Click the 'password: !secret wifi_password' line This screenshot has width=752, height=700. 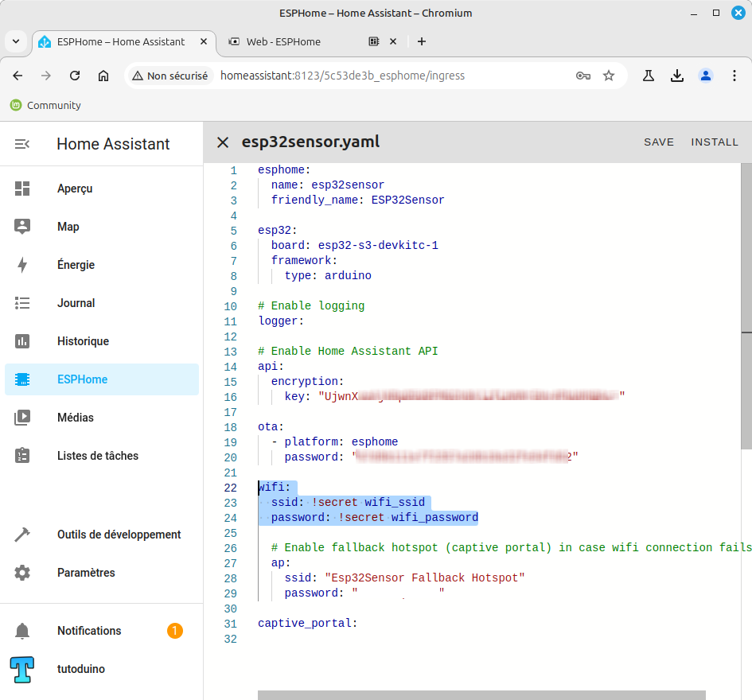(x=375, y=517)
